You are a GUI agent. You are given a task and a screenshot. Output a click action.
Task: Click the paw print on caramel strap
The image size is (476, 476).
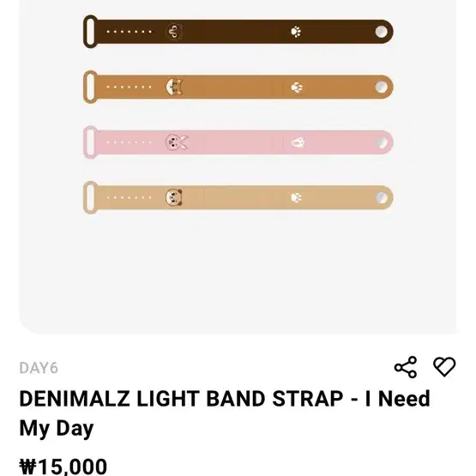(x=297, y=87)
